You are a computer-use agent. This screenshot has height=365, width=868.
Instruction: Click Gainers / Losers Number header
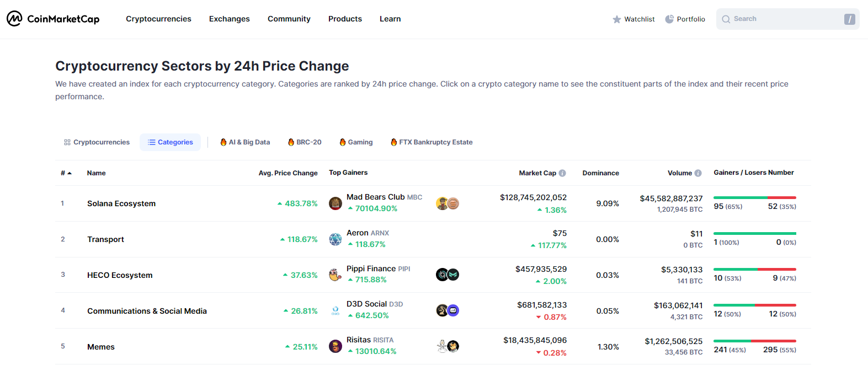(x=754, y=173)
